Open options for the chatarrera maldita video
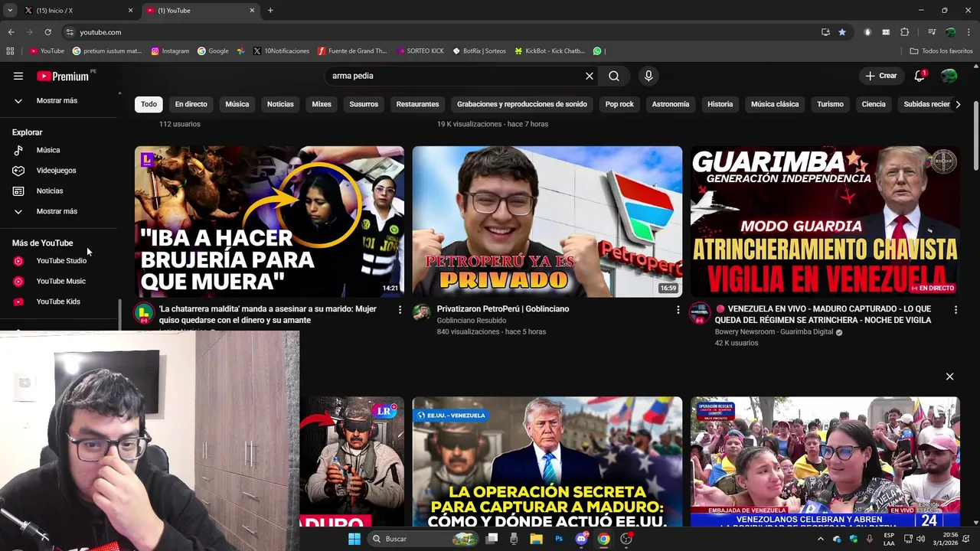 pos(400,309)
